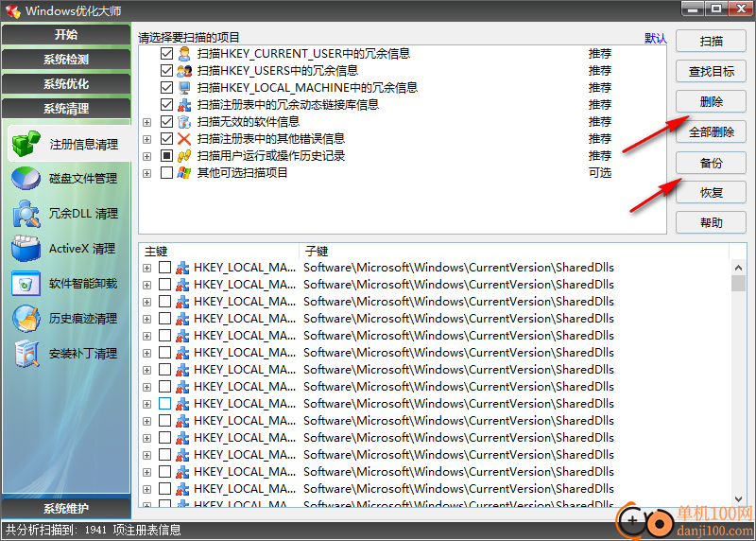Click the Windows flag icon for 其他可选扫描项目
This screenshot has height=541, width=756.
[x=184, y=173]
